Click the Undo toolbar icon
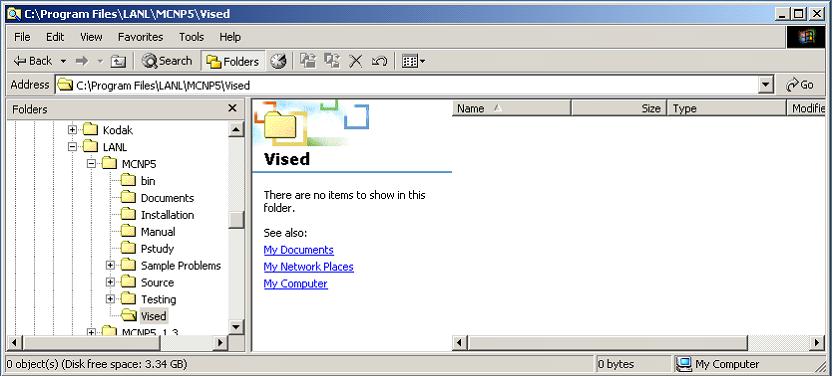The width and height of the screenshot is (833, 377). [379, 61]
